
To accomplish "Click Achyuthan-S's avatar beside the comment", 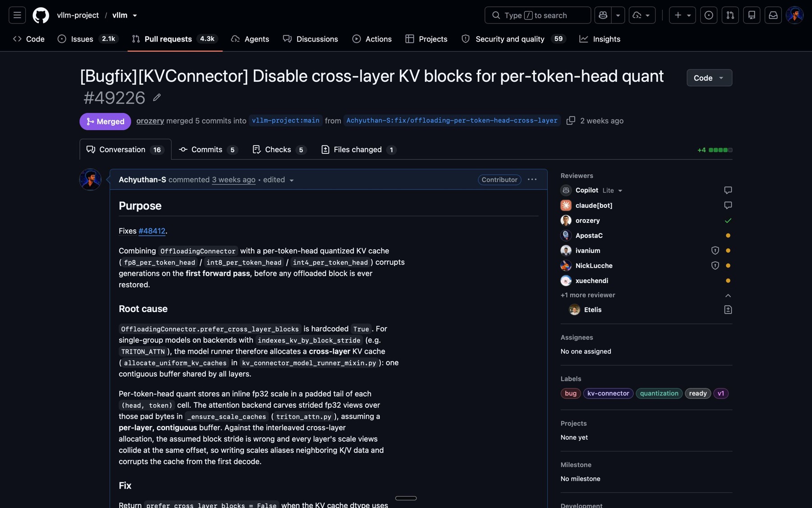I will click(x=90, y=180).
